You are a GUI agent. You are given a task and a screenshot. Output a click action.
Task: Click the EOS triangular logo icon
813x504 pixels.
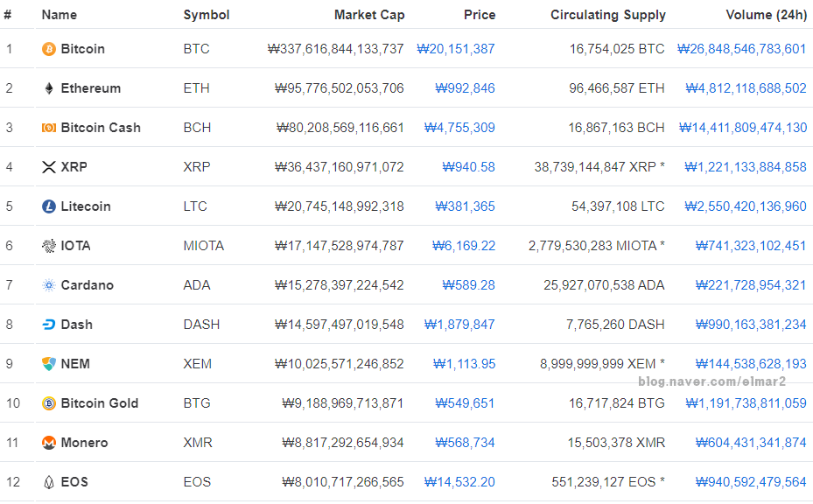[49, 483]
